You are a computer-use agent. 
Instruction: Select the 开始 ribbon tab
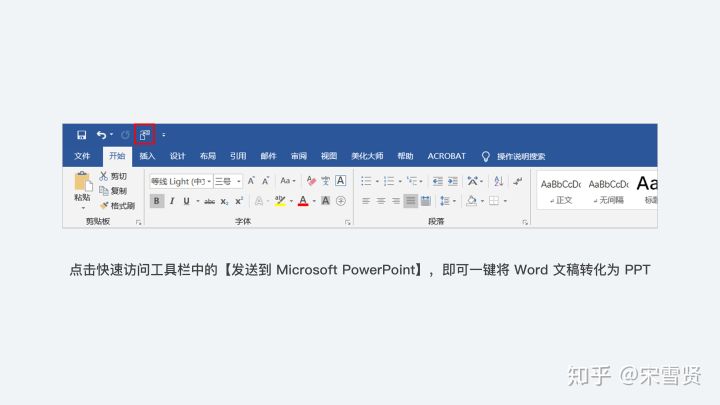pyautogui.click(x=117, y=156)
